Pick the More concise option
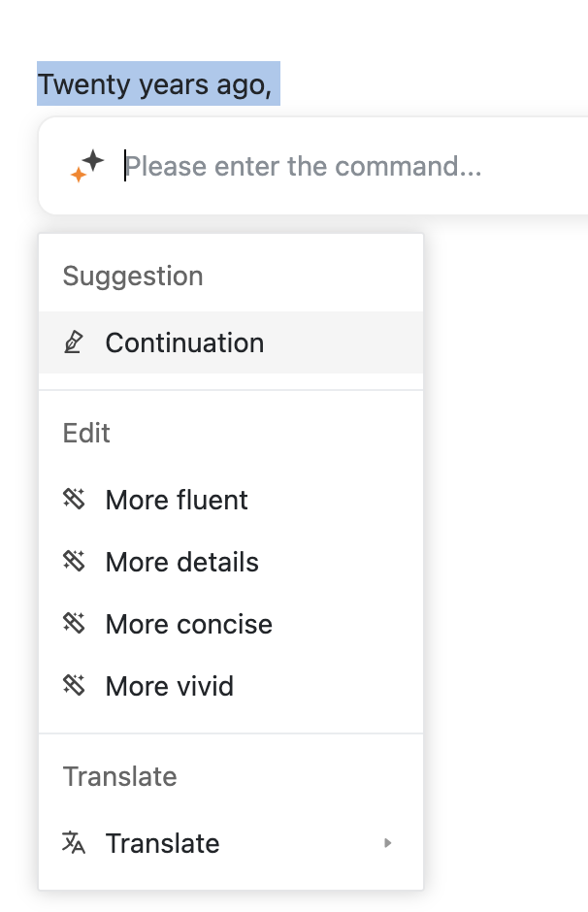Screen dimensions: 588x912 pos(189,624)
